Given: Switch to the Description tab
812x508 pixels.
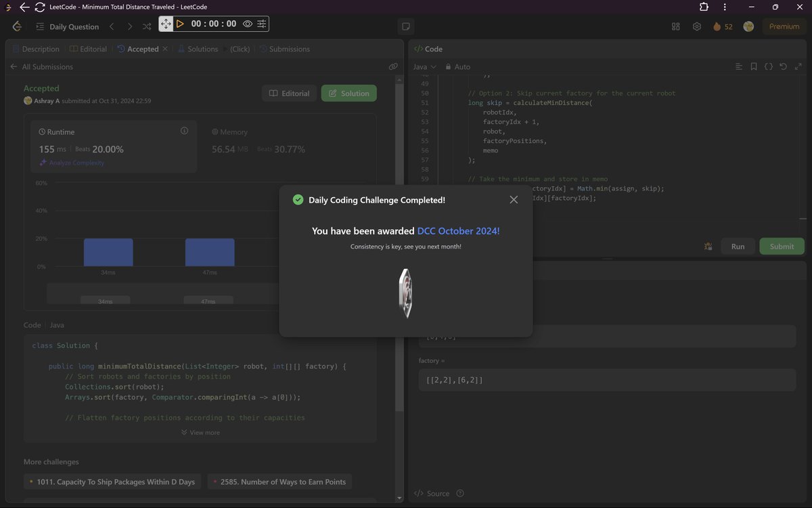Looking at the screenshot, I should (35, 49).
